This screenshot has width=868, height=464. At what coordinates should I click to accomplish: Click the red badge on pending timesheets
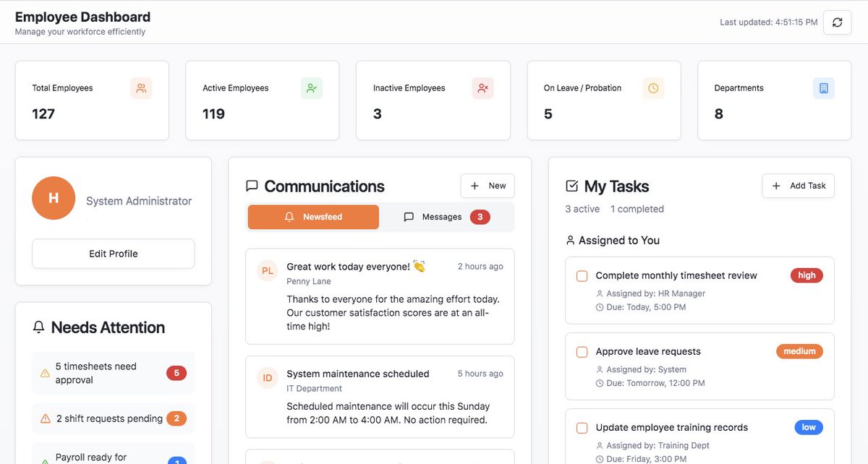click(x=178, y=372)
